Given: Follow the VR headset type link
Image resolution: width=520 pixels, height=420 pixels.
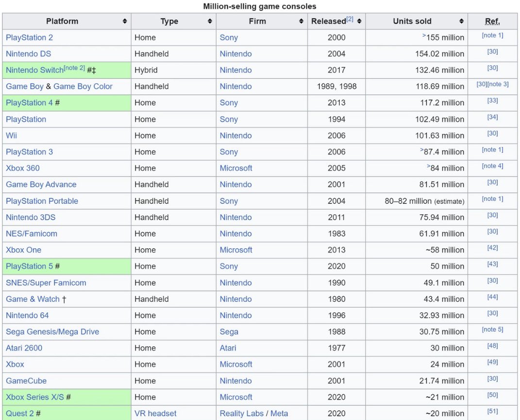Looking at the screenshot, I should (x=155, y=413).
